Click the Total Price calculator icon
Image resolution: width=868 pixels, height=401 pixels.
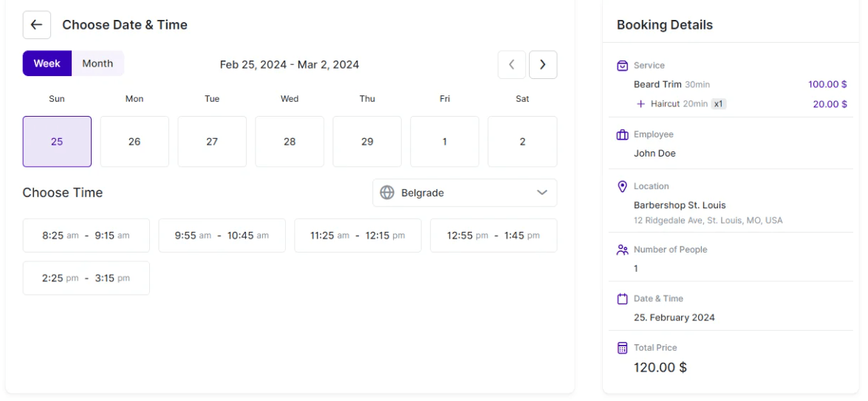622,347
